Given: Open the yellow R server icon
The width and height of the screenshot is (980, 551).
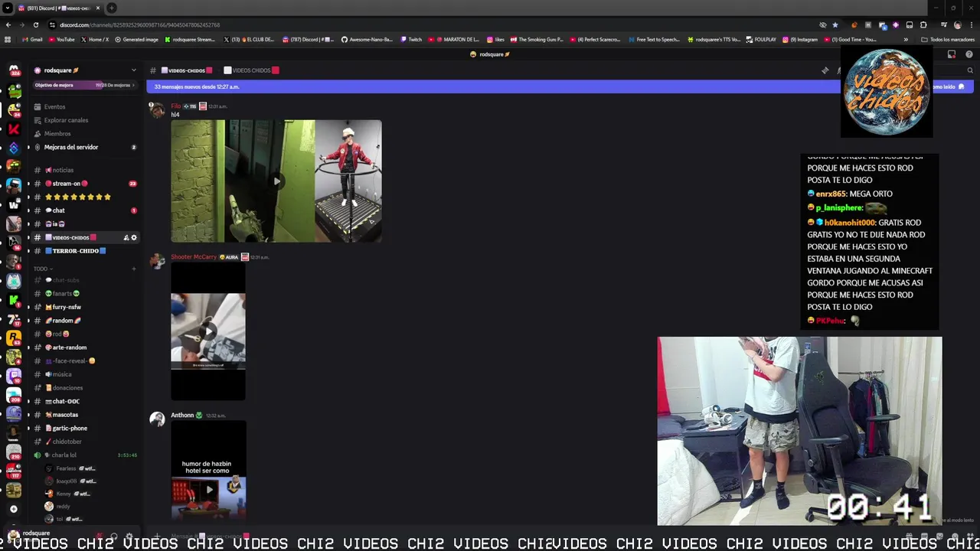Looking at the screenshot, I should point(14,337).
